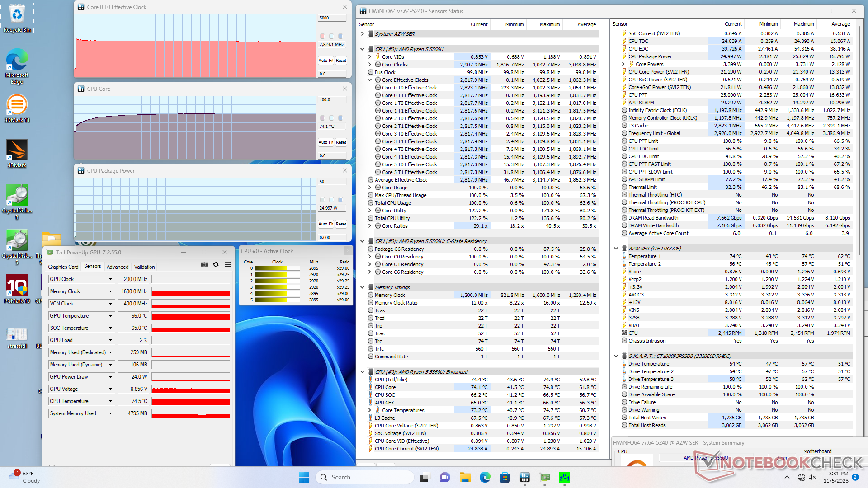Open the Validation tab in GPU-Z

coord(145,267)
